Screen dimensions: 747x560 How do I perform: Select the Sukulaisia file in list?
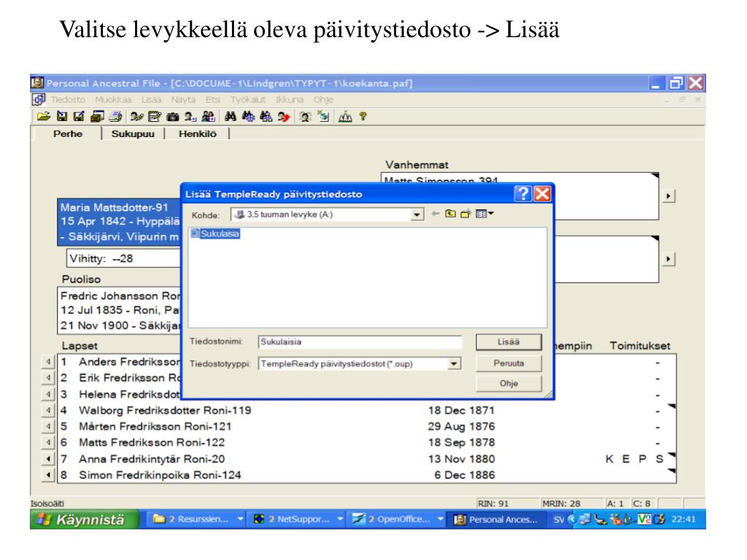215,233
